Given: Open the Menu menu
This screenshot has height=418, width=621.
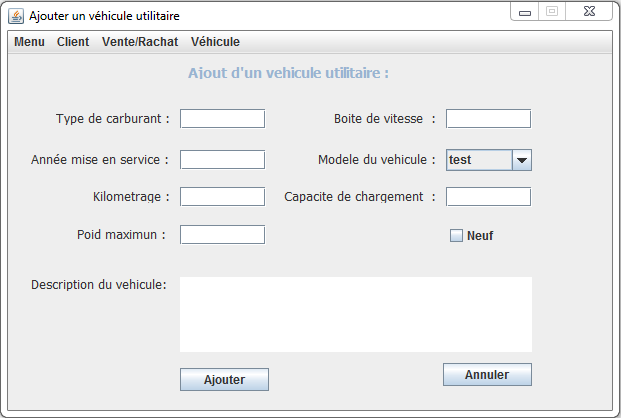Looking at the screenshot, I should (x=29, y=42).
